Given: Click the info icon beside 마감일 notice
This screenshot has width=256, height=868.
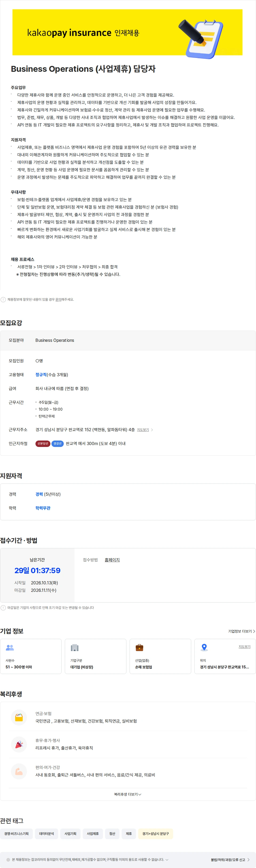Looking at the screenshot, I should 3,608.
